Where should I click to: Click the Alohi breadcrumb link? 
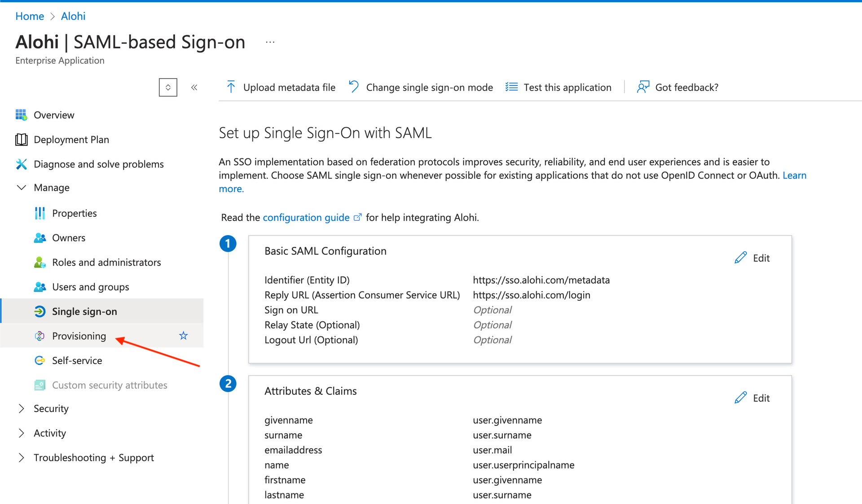click(73, 16)
